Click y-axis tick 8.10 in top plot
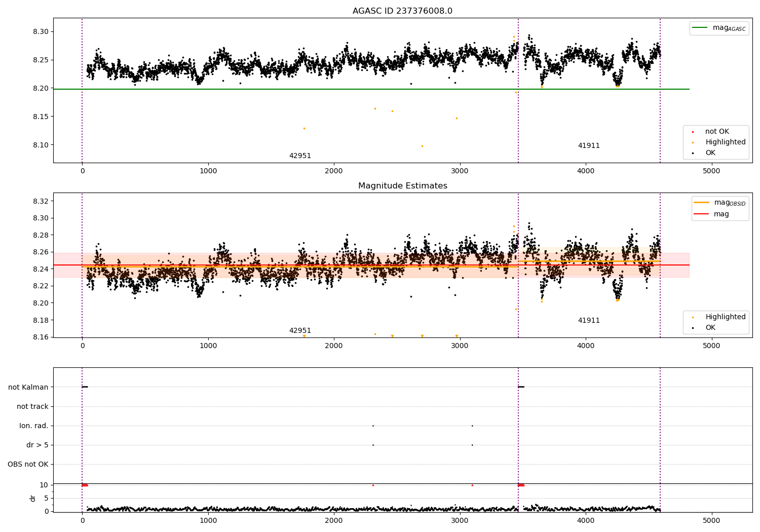 [40, 145]
